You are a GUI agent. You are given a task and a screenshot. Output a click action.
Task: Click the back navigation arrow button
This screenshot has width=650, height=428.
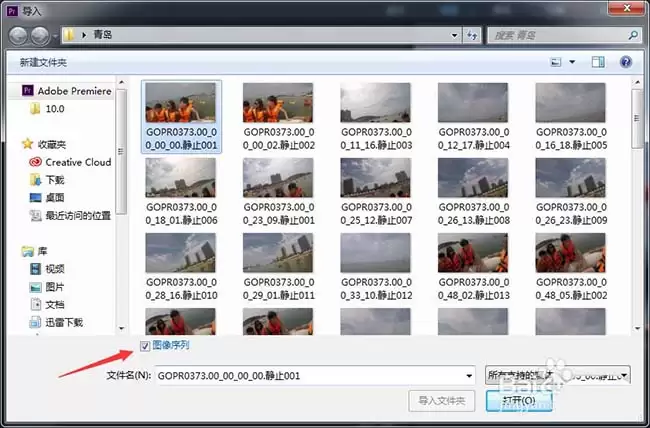(18, 35)
